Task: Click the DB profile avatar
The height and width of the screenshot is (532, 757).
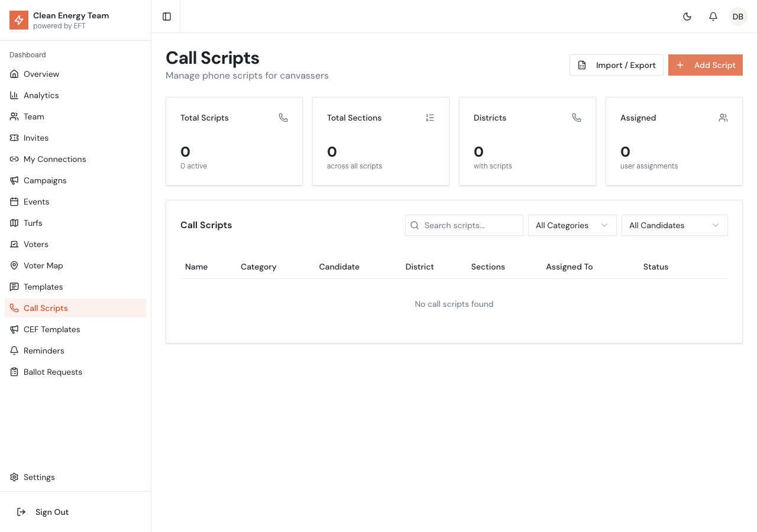Action: (x=737, y=17)
